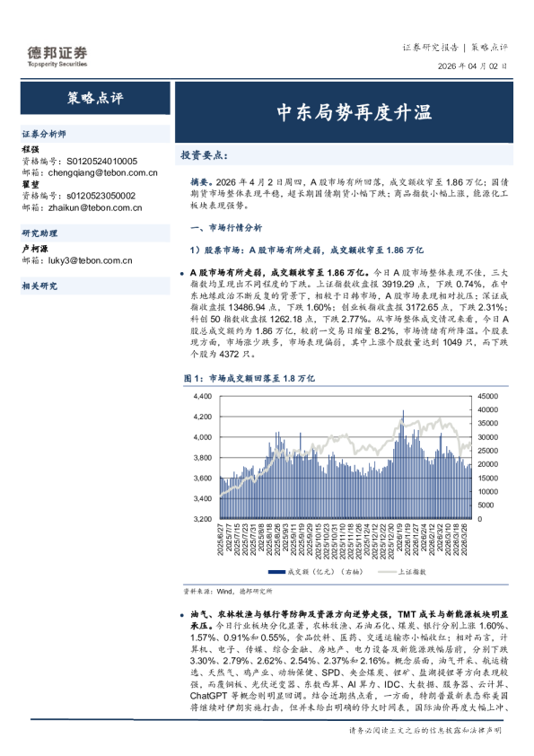Click the report title 中东局势再度升温
The height and width of the screenshot is (756, 534).
pos(355,112)
